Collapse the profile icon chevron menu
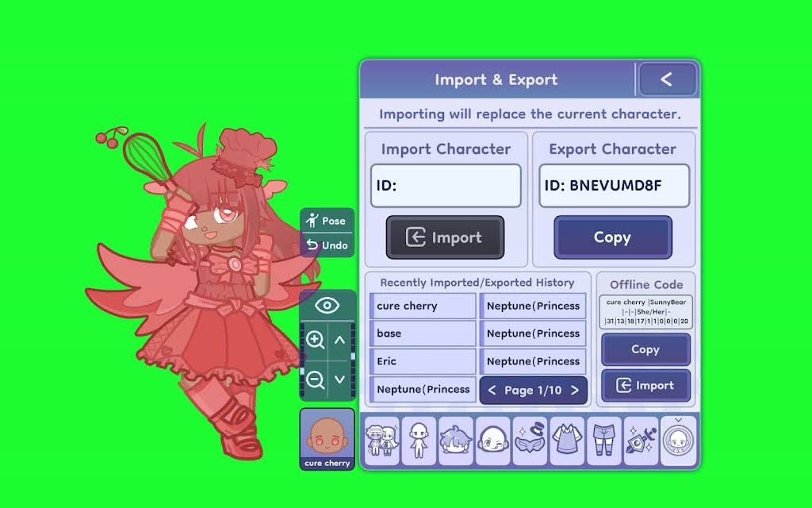The height and width of the screenshot is (508, 812). (x=679, y=421)
